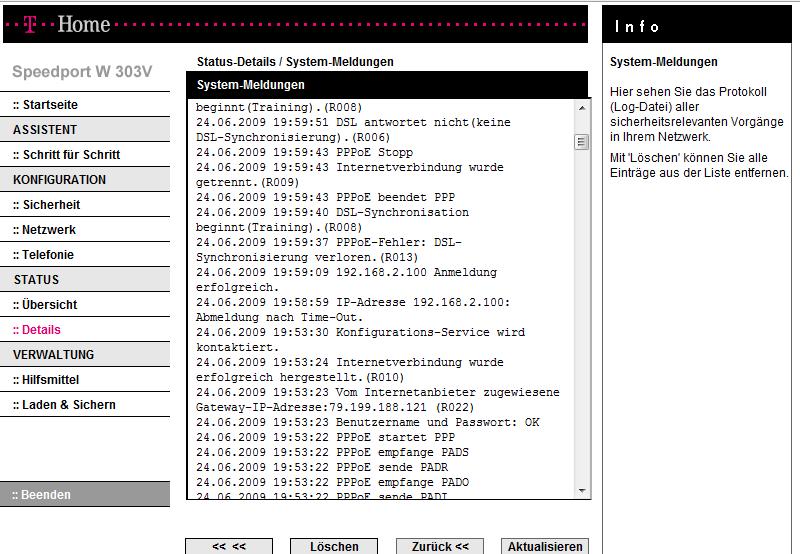Show the Übersicht status page
Viewport: 800px width, 554px height.
45,305
